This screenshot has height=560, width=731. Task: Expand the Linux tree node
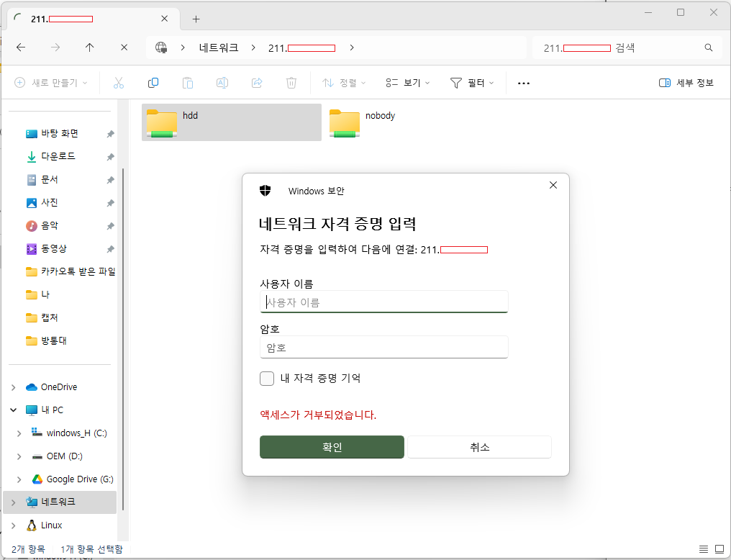[x=14, y=525]
